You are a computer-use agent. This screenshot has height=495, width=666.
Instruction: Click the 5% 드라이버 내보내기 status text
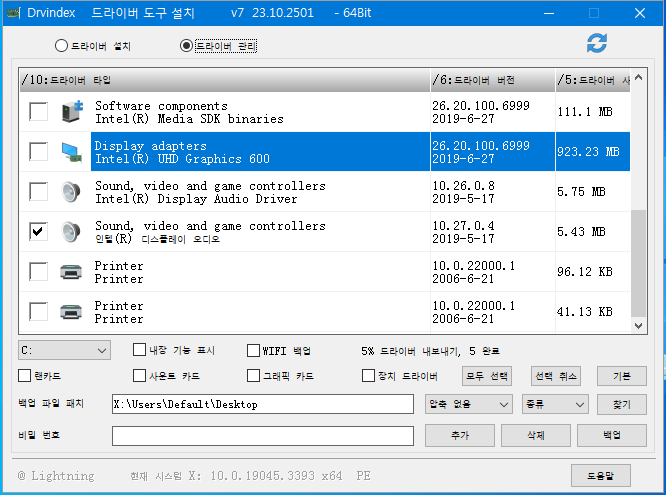pyautogui.click(x=430, y=351)
